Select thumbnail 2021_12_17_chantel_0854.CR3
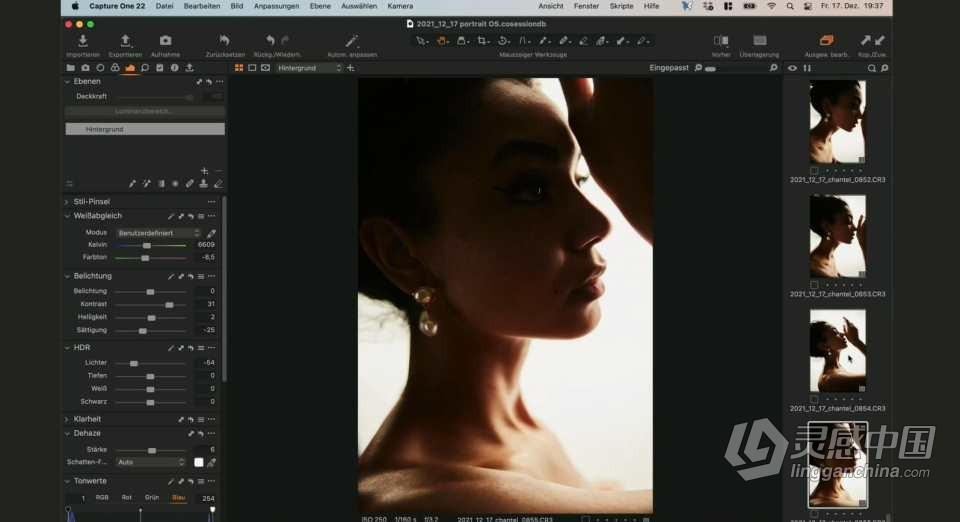 (837, 351)
